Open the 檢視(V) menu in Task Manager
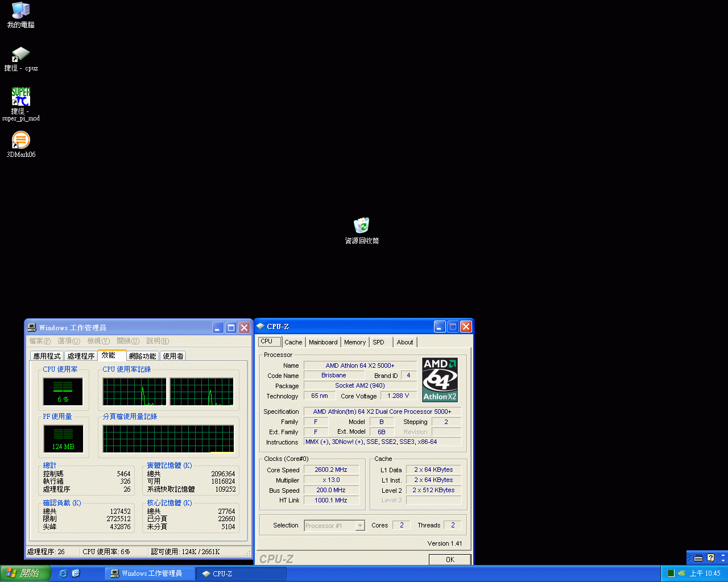 coord(98,341)
